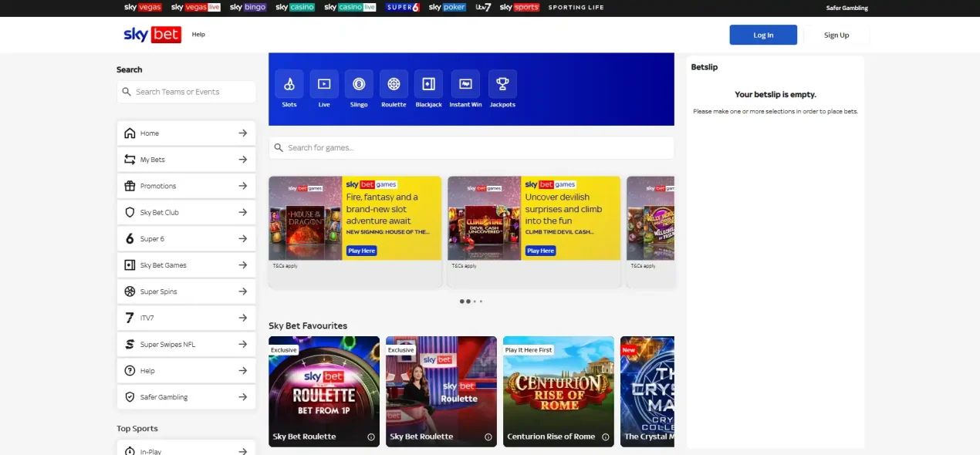Click info icon on first Sky Bet Roulette tile
The width and height of the screenshot is (980, 455).
[x=371, y=436]
